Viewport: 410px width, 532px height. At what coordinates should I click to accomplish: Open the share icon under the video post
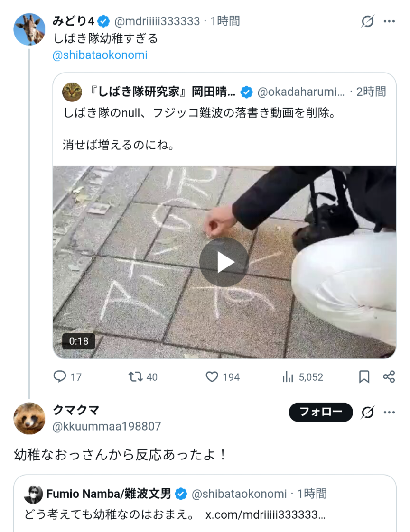(389, 376)
